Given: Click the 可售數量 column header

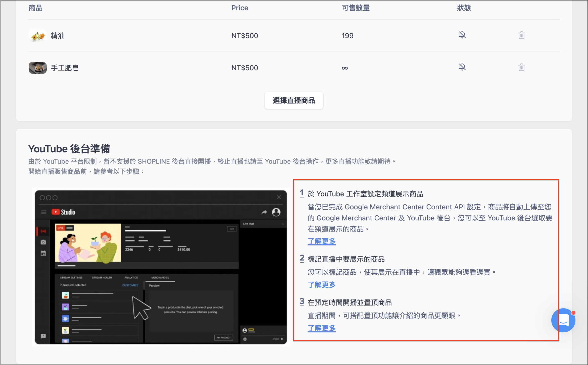Looking at the screenshot, I should point(356,8).
